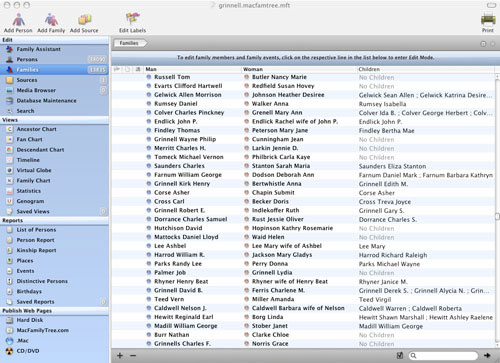Toggle the checkbox icon beside search field

[x=400, y=355]
